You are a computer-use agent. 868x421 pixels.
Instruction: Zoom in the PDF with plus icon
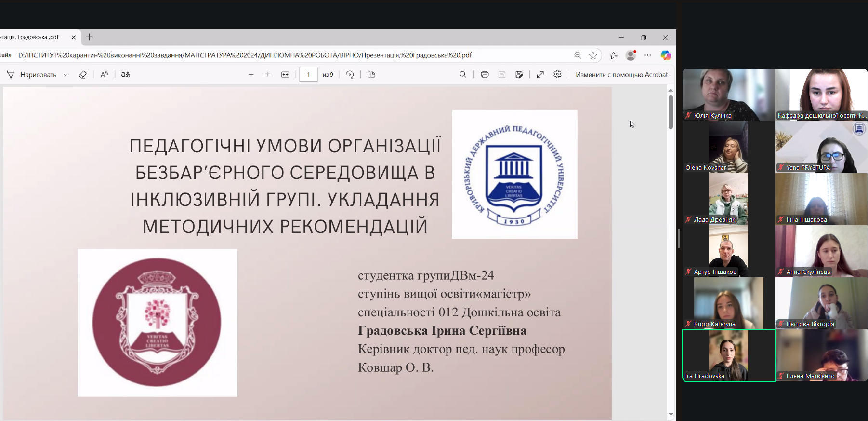(268, 75)
